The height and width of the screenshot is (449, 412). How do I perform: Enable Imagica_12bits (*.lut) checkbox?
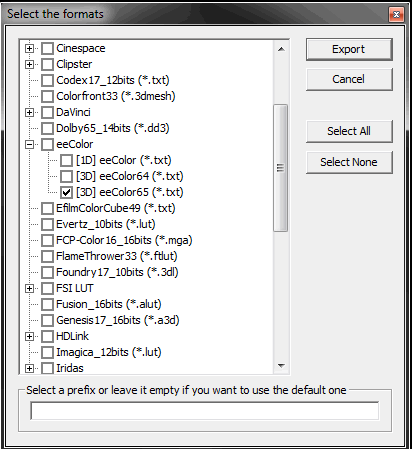(47, 352)
